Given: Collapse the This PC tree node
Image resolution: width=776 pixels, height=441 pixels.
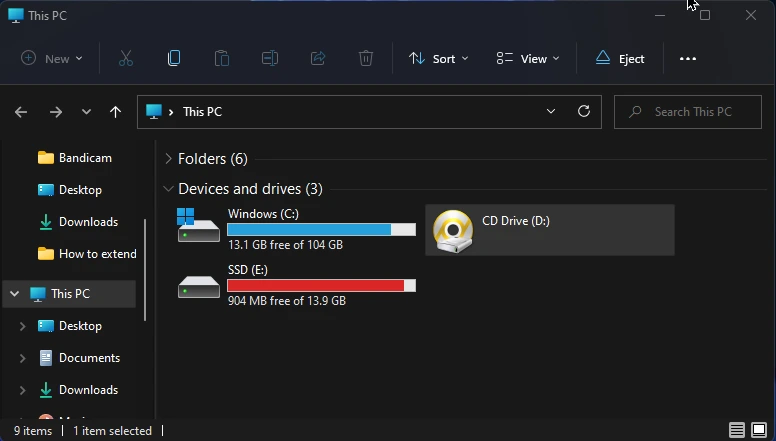Looking at the screenshot, I should click(14, 294).
